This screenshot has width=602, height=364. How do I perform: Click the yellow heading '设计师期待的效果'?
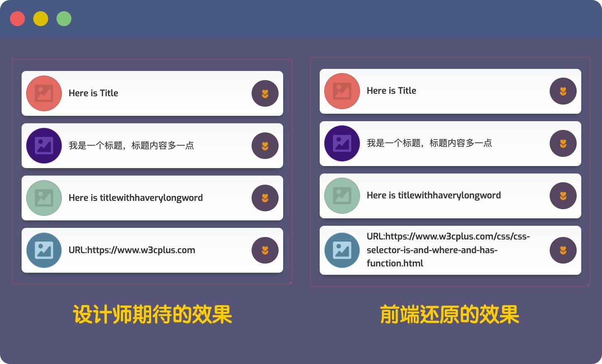pyautogui.click(x=152, y=315)
